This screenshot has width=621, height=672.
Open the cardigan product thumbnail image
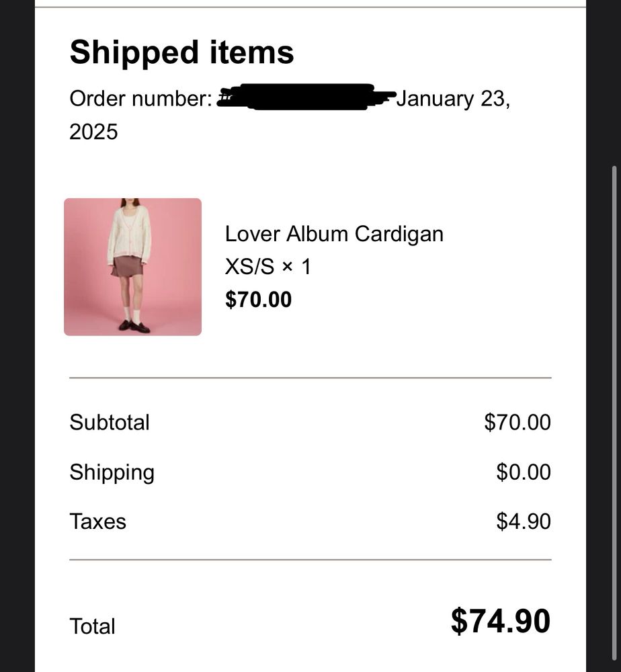(132, 267)
